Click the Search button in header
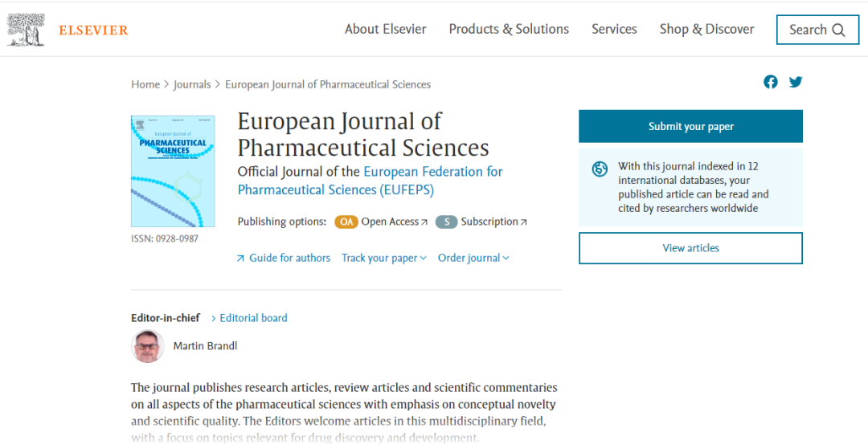This screenshot has width=868, height=444. point(817,30)
